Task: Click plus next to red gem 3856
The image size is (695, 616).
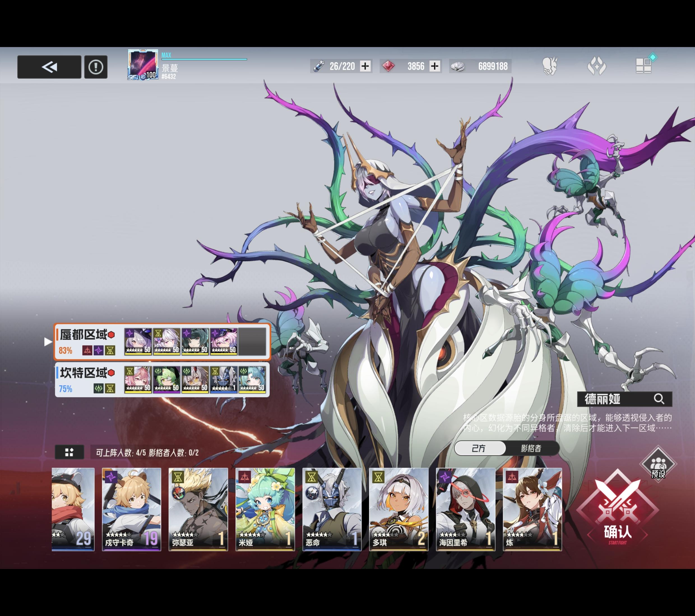Action: 435,66
